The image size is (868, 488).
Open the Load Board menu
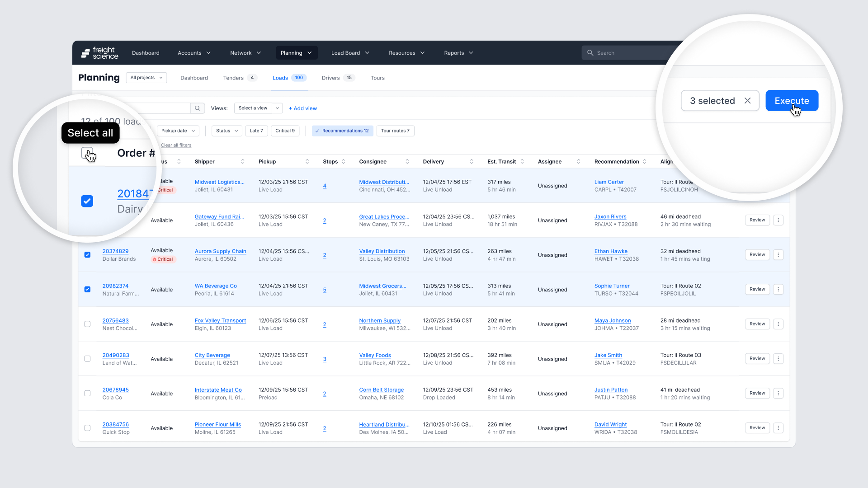point(350,53)
